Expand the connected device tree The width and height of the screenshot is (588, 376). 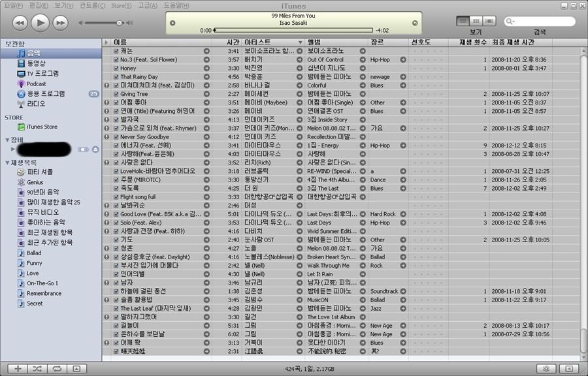(x=13, y=149)
